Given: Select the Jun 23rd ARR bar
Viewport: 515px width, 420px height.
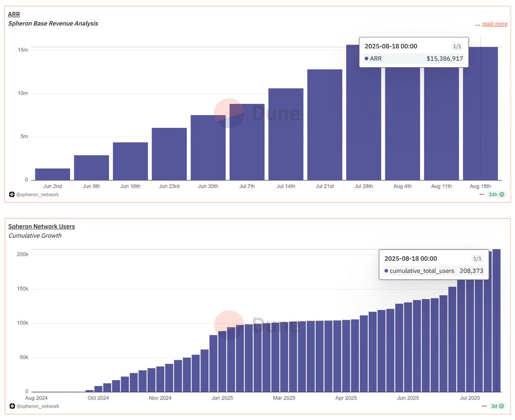Looking at the screenshot, I should click(x=169, y=154).
